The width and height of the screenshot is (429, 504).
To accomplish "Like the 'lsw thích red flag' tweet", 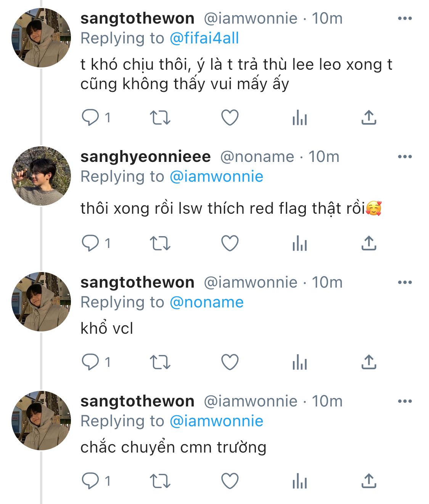I will point(230,243).
